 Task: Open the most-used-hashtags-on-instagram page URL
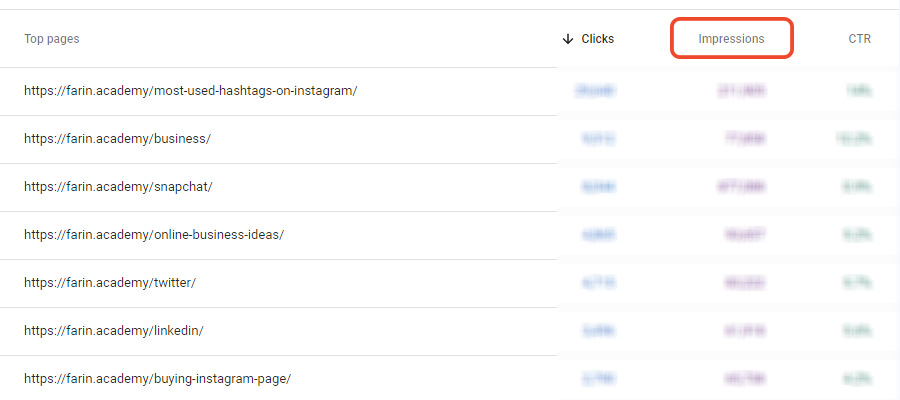pos(190,91)
